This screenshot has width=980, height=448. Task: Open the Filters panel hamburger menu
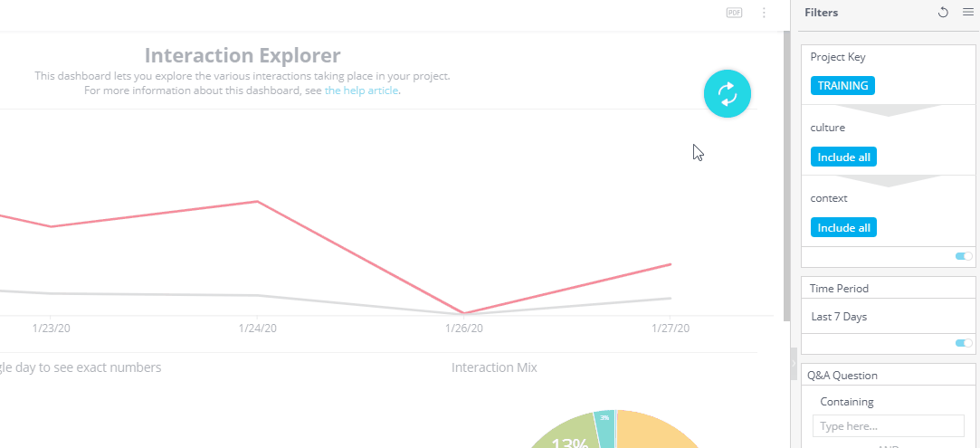(967, 13)
